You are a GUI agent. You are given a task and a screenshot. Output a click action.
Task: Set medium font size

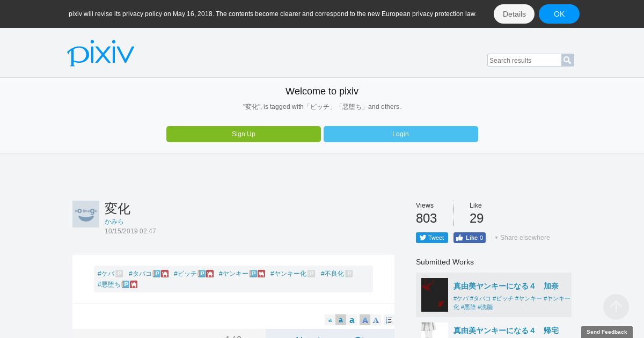point(341,320)
